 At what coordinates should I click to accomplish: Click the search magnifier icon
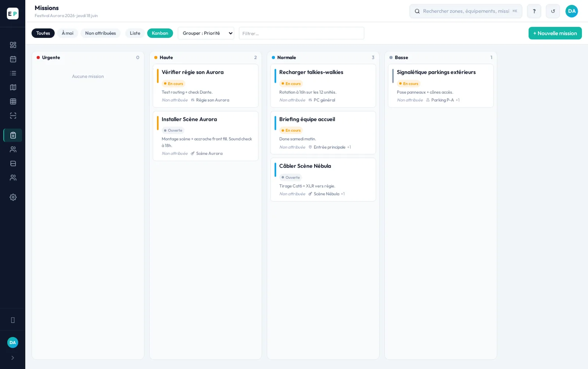point(417,11)
